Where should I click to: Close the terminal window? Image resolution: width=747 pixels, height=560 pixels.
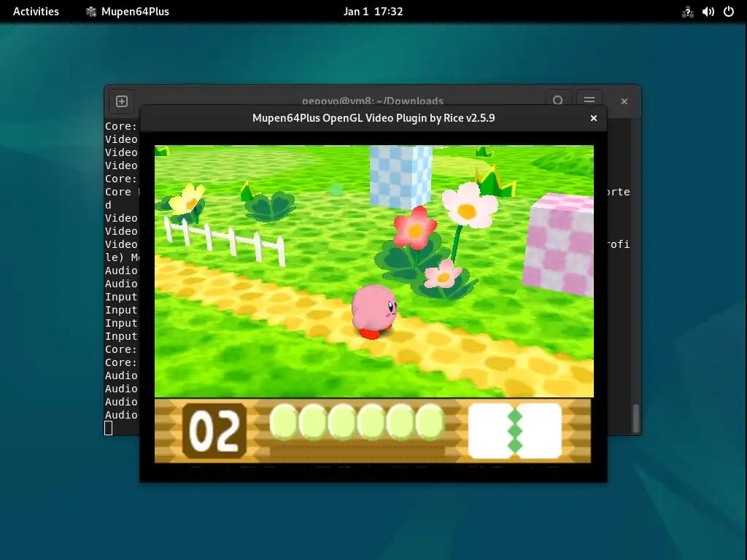[x=624, y=101]
